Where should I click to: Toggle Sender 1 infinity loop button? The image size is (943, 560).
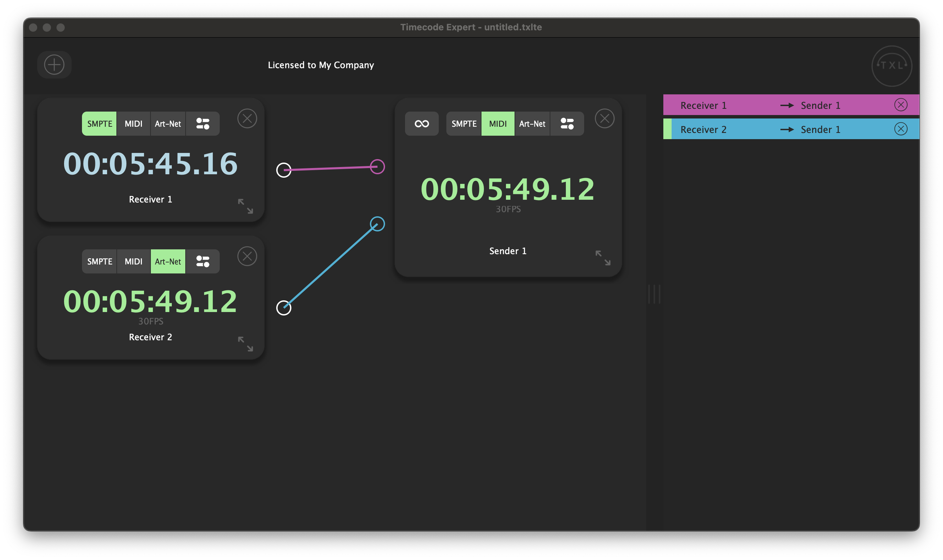point(422,124)
